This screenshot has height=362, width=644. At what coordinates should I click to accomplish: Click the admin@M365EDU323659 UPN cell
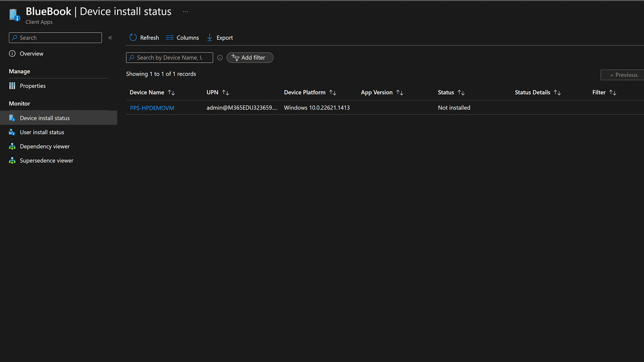242,108
